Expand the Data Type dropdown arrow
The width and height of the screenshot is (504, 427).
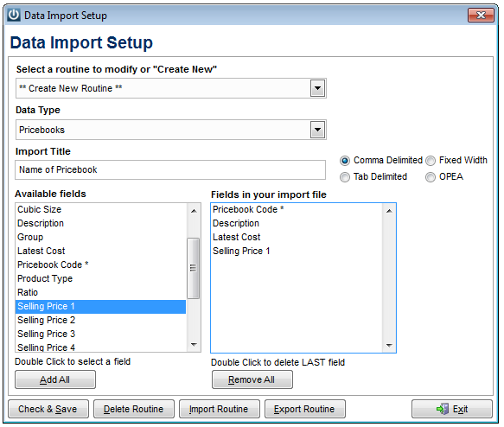click(317, 130)
